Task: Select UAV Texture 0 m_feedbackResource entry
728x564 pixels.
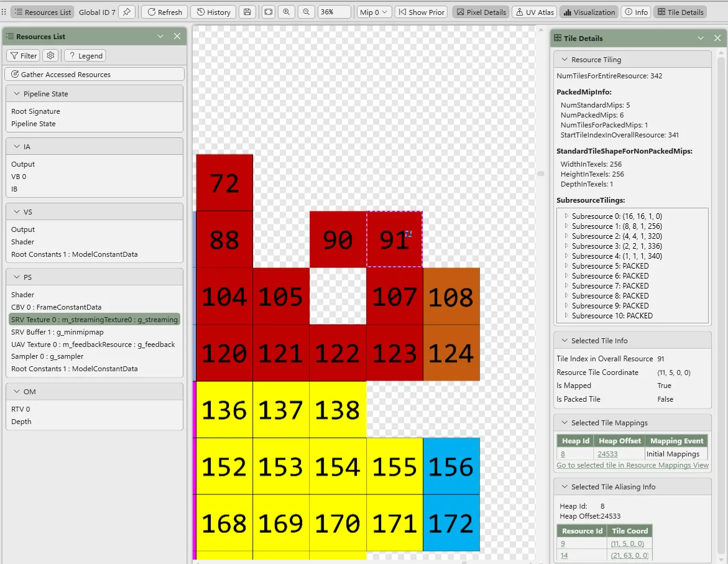Action: coord(93,344)
